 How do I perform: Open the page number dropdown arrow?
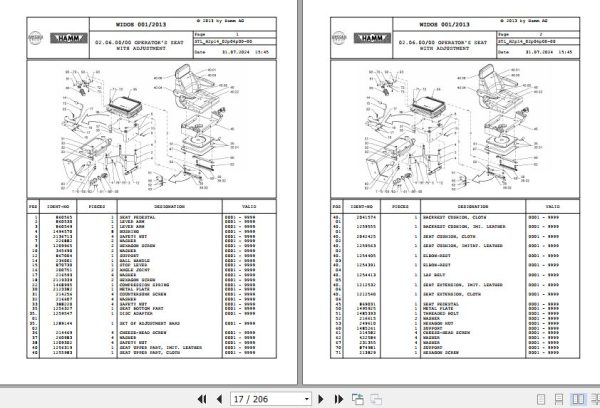(x=307, y=400)
